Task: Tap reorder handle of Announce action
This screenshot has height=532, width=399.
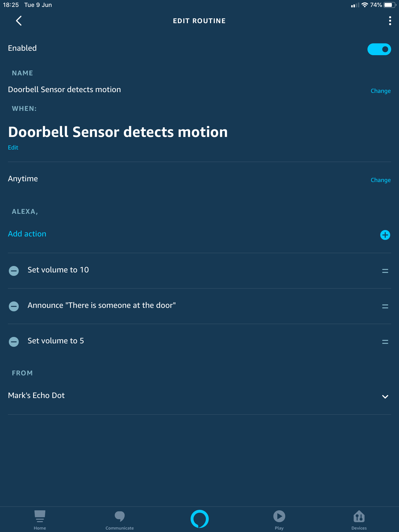Action: pyautogui.click(x=385, y=306)
